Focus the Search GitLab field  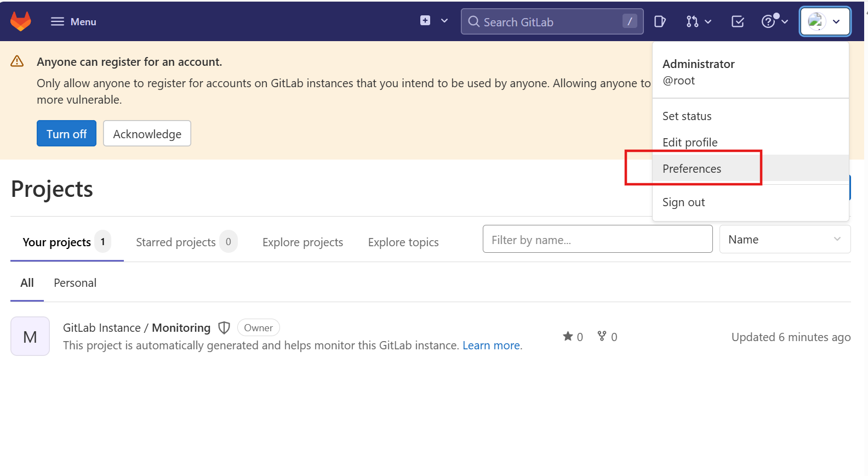tap(552, 21)
